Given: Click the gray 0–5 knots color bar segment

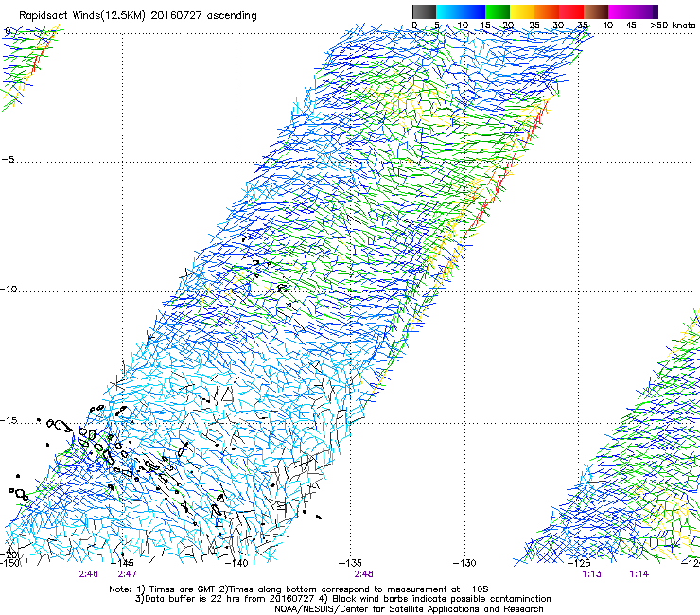Looking at the screenshot, I should pos(424,11).
